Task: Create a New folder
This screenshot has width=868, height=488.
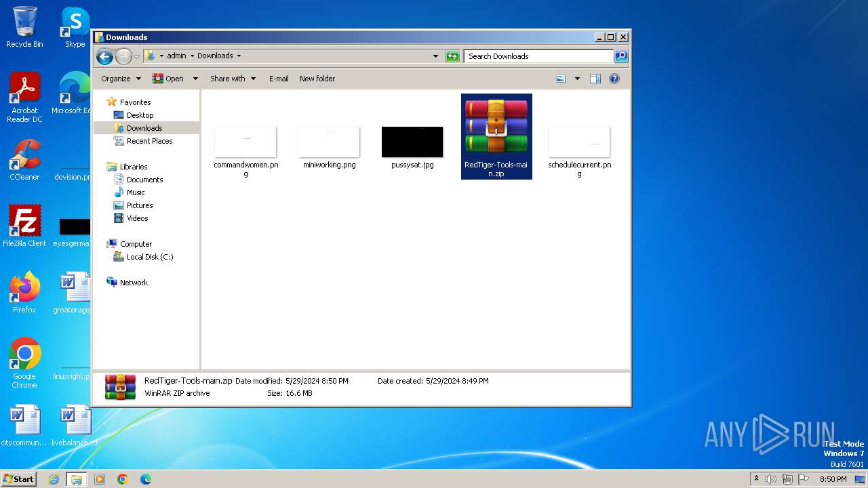Action: (317, 79)
